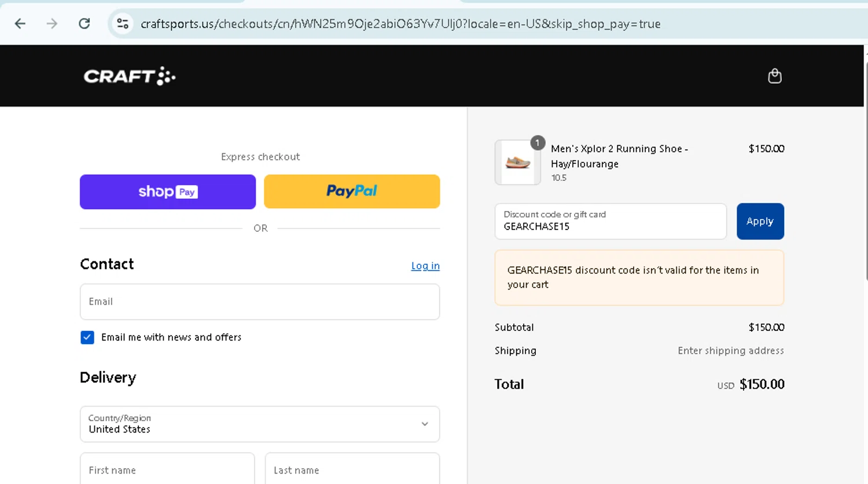
Task: Click the Delivery section heading
Action: 108,378
